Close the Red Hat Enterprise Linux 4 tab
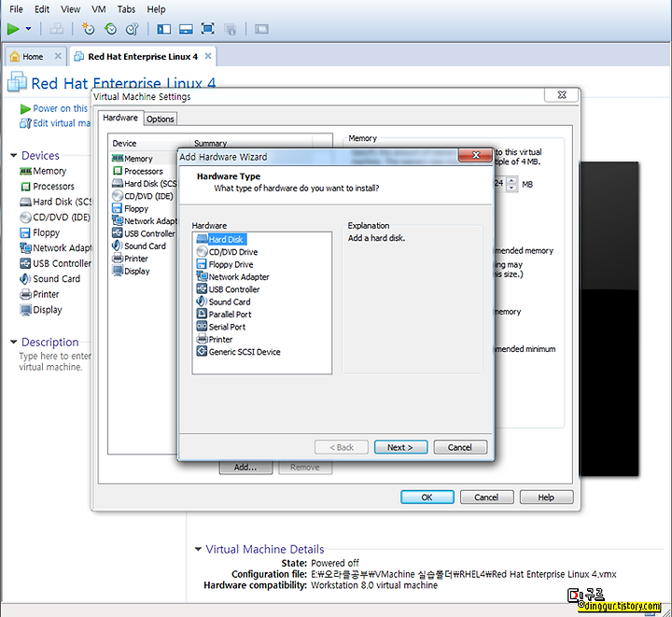672x617 pixels. point(208,56)
